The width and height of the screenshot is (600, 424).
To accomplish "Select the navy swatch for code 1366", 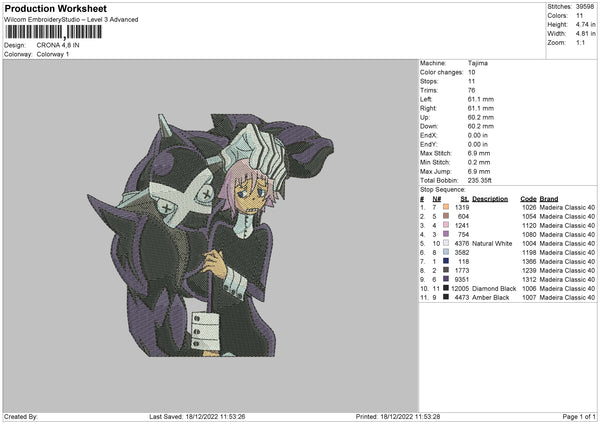I will tap(446, 261).
